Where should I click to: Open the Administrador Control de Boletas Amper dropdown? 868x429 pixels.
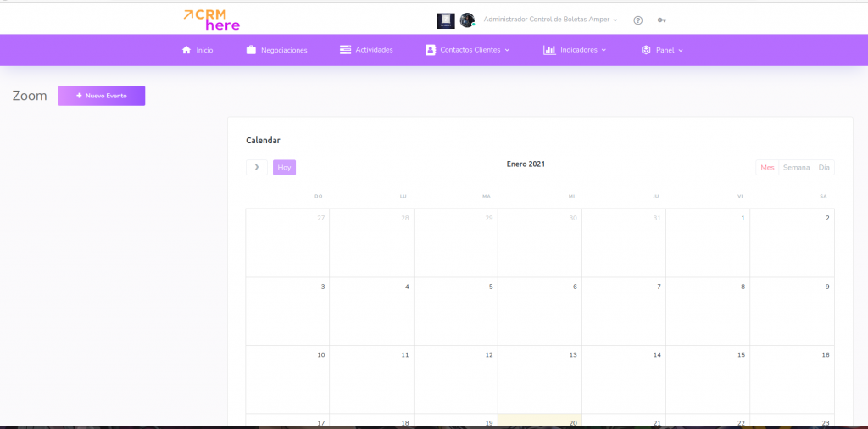[x=550, y=19]
